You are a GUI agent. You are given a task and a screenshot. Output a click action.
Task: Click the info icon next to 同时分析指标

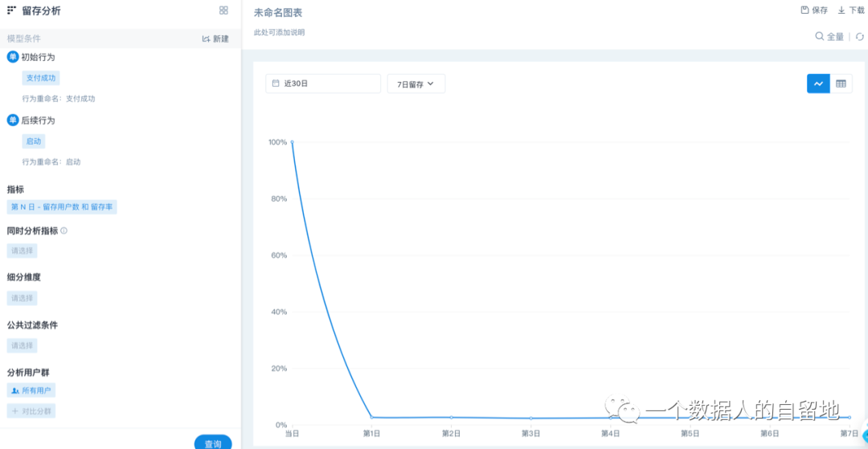(63, 231)
